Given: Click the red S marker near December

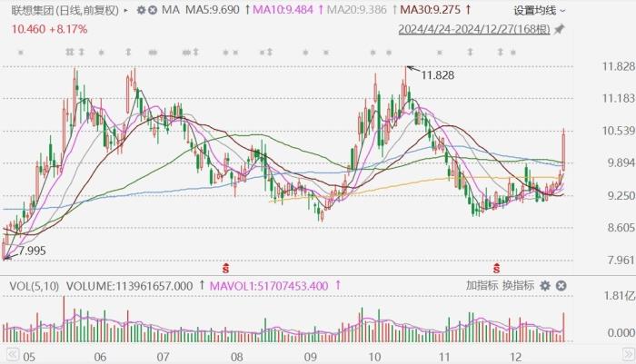Looking at the screenshot, I should 496,268.
